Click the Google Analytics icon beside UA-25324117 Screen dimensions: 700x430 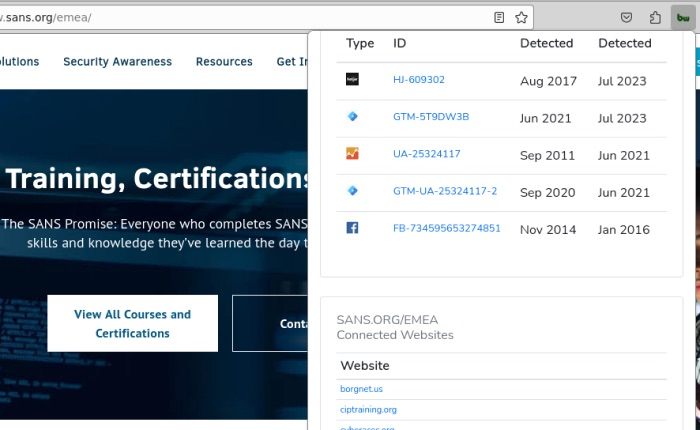pos(352,154)
